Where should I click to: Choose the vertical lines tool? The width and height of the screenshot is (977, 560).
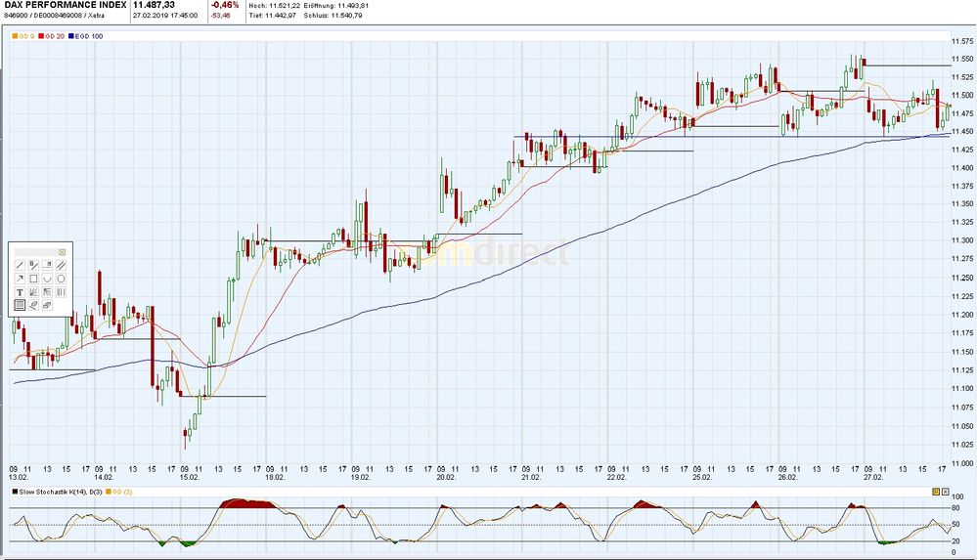pyautogui.click(x=61, y=292)
